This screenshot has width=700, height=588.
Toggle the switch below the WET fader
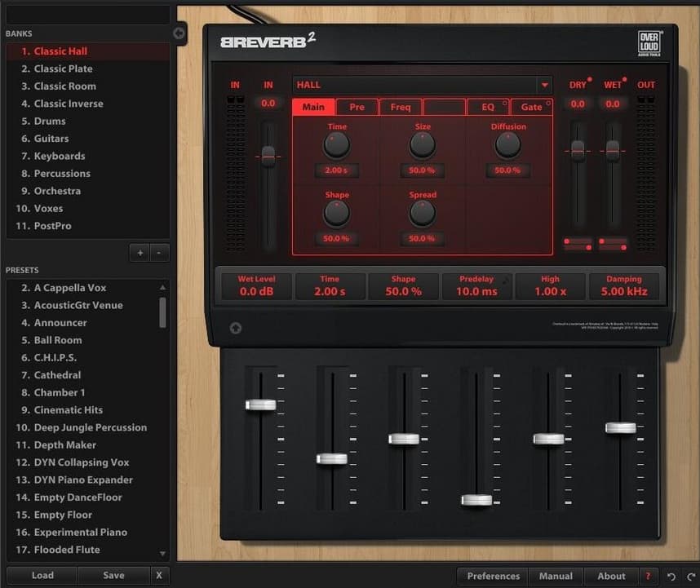pos(613,245)
